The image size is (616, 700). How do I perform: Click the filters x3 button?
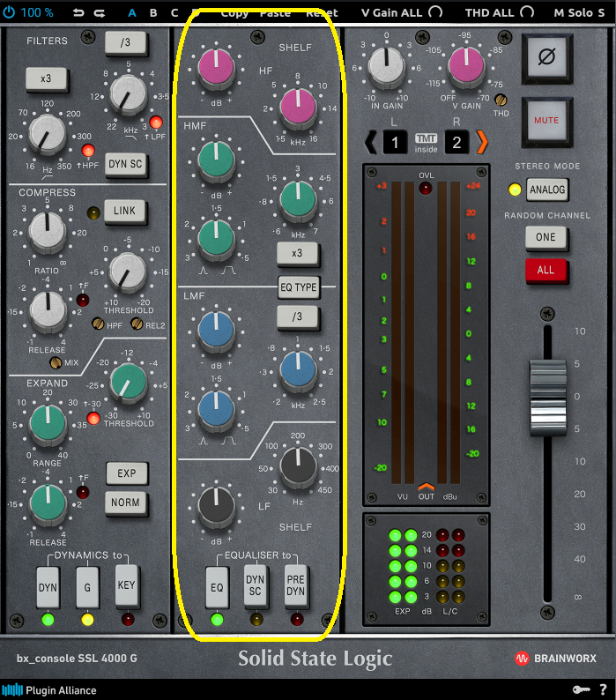47,78
